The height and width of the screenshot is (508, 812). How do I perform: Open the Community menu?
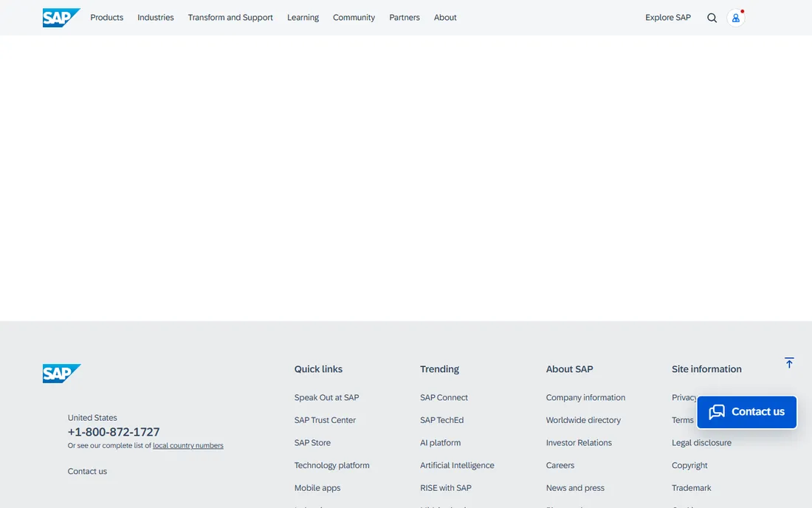(354, 18)
